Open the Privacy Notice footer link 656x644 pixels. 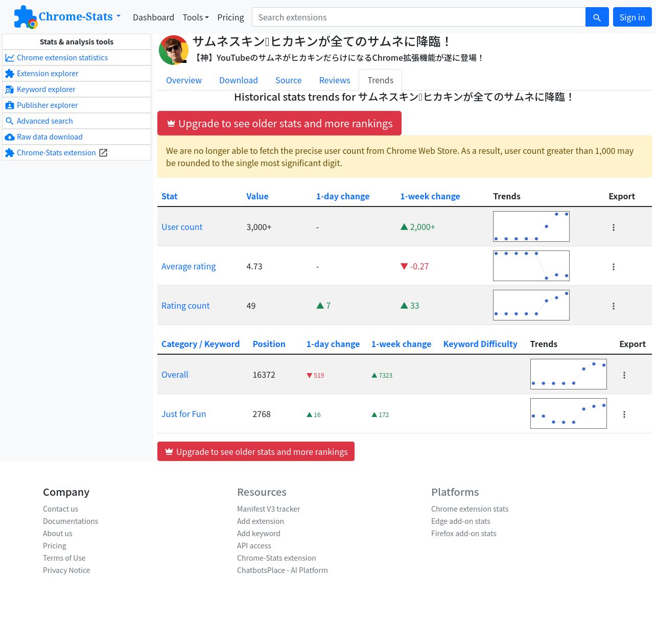coord(66,570)
